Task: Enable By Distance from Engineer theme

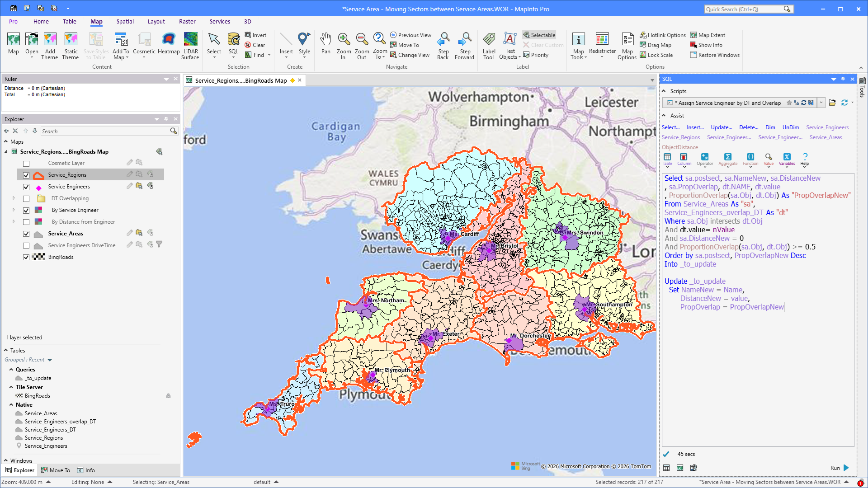Action: [x=26, y=222]
